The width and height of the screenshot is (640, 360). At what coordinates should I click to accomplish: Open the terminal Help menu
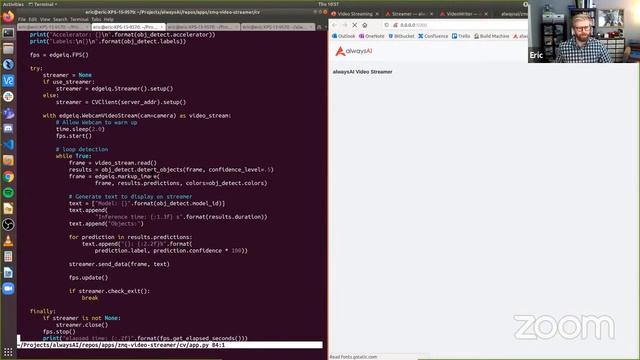(x=109, y=19)
